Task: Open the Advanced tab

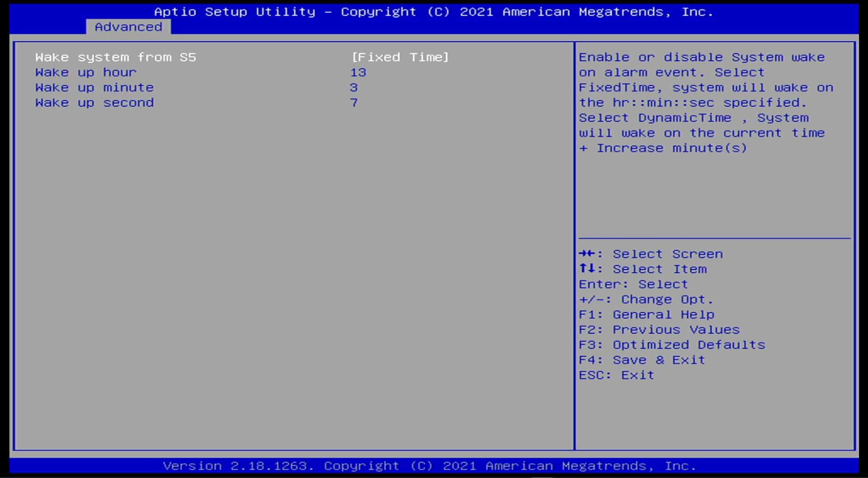Action: pyautogui.click(x=128, y=27)
